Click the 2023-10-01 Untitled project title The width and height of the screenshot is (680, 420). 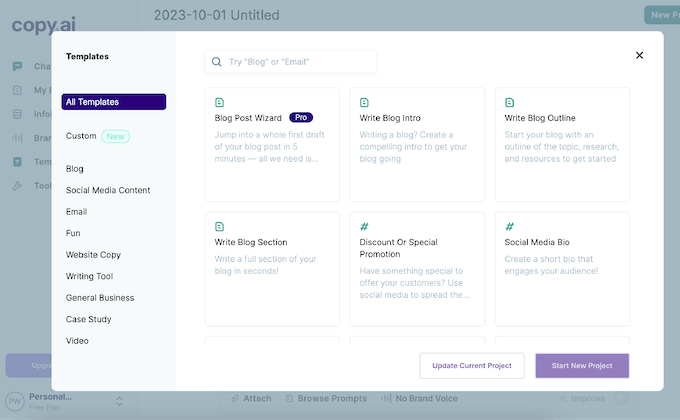point(216,15)
